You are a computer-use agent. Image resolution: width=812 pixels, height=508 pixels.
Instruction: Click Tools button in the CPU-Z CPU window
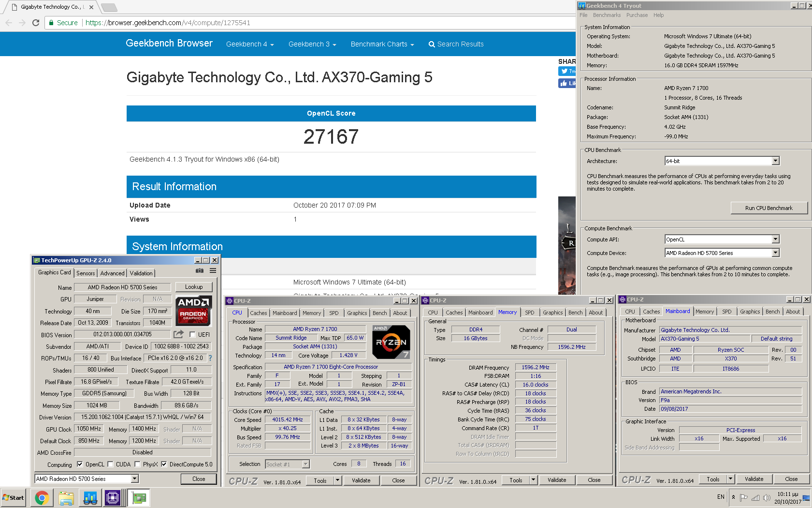(x=320, y=480)
